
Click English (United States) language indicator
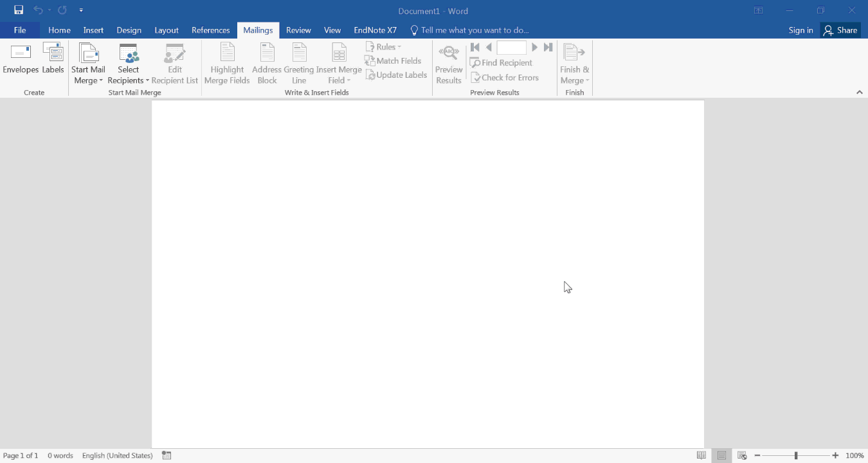[x=117, y=455]
